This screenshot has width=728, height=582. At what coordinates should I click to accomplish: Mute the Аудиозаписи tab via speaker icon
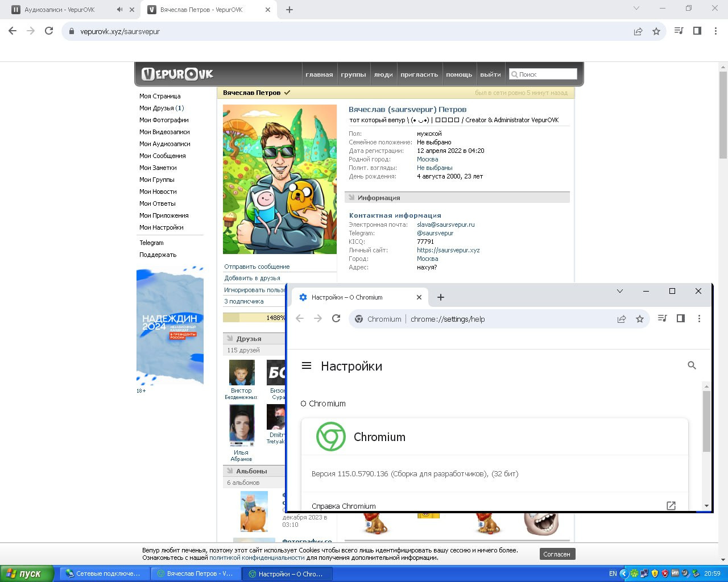click(x=119, y=10)
